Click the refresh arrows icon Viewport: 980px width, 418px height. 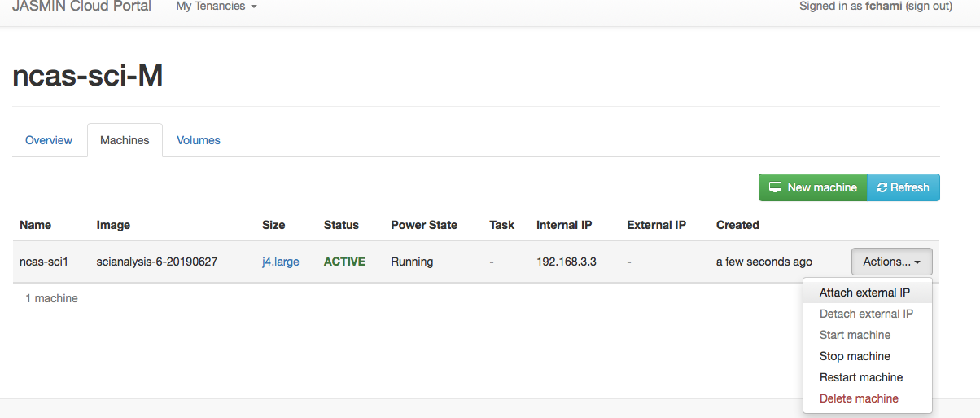coord(882,187)
